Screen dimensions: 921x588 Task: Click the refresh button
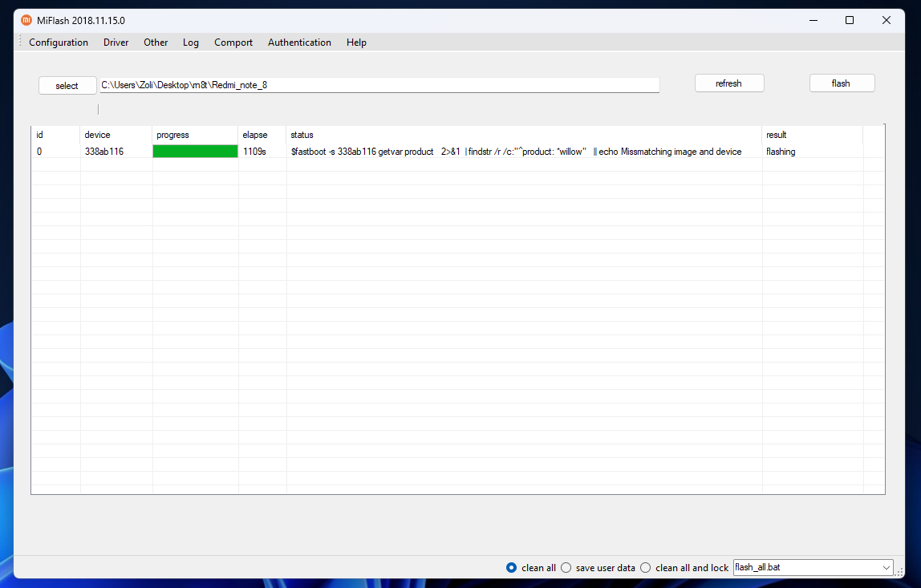729,83
